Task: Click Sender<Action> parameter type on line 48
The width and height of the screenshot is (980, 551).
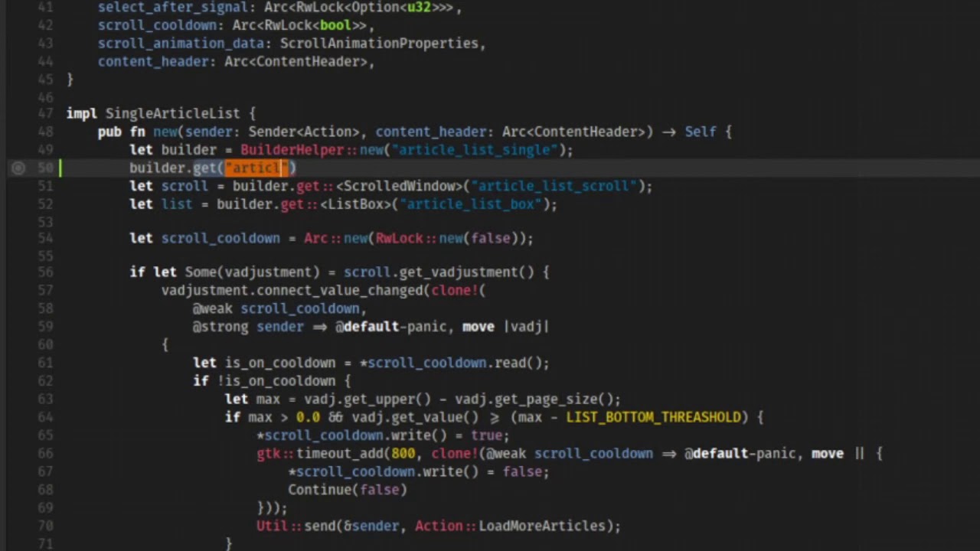Action: click(304, 132)
